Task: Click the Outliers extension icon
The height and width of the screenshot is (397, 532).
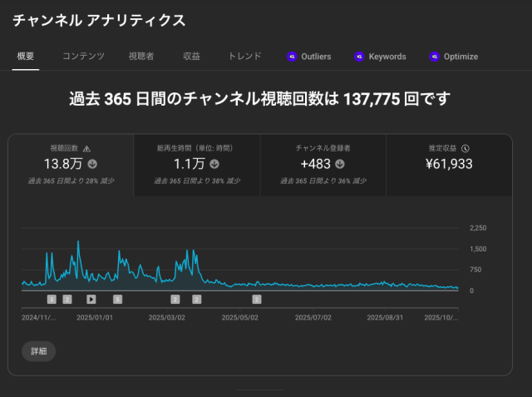Action: coord(291,57)
